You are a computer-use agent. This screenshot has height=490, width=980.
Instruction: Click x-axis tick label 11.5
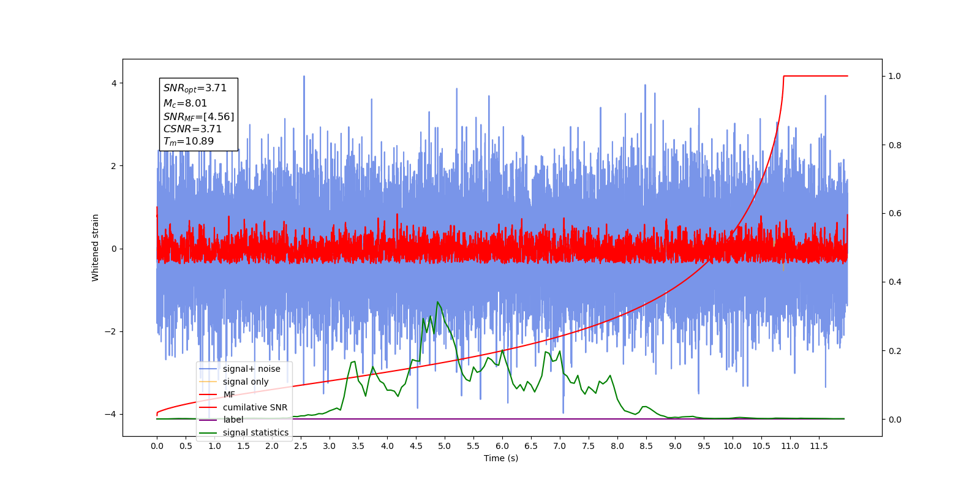819,446
